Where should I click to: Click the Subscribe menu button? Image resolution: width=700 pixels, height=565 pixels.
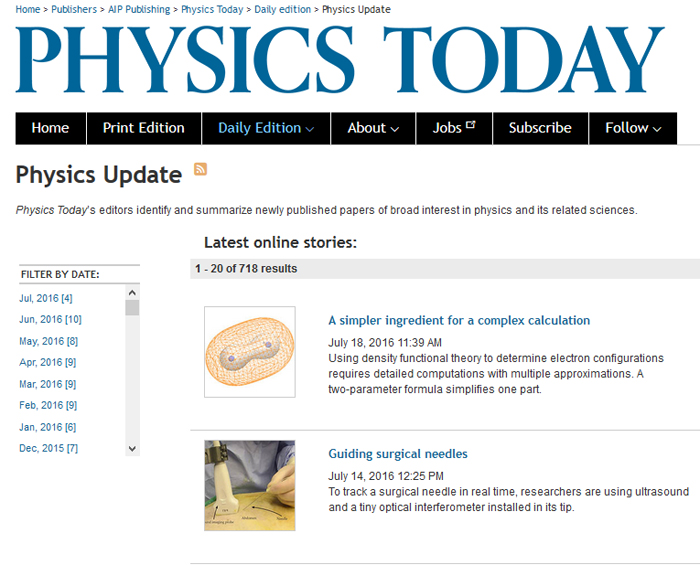coord(540,128)
